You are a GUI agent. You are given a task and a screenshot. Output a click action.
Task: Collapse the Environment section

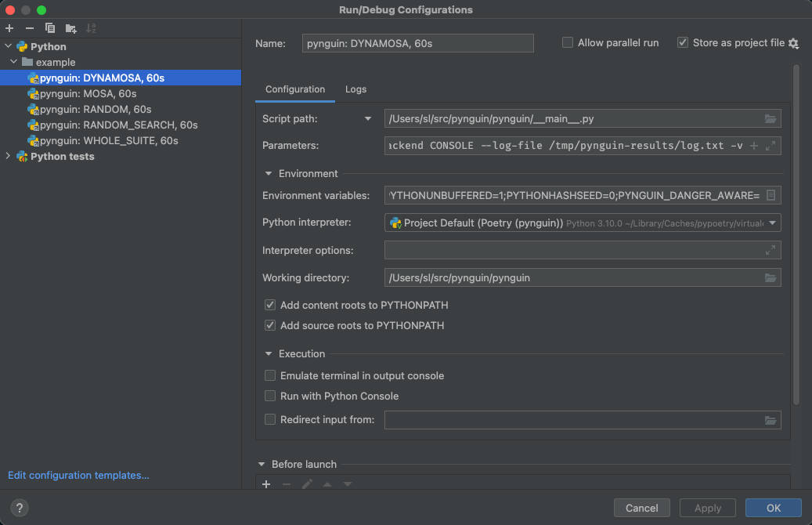pos(269,174)
